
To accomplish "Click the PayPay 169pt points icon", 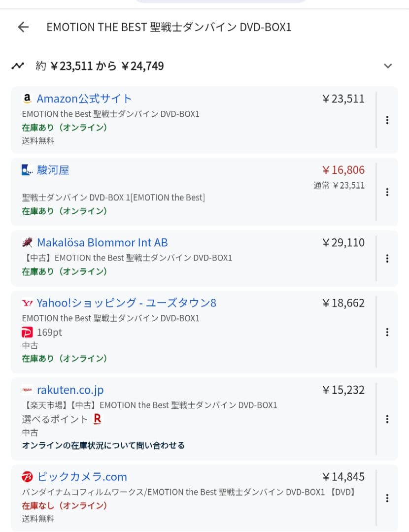I will coord(28,332).
